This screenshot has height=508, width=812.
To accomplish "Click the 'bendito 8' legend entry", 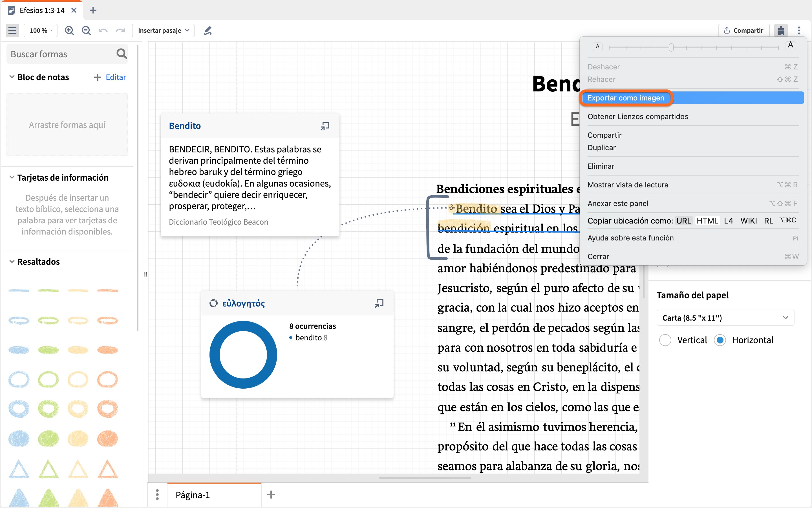I will [308, 338].
